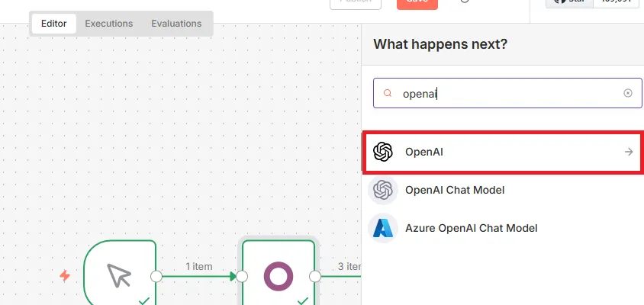
Task: Clear the node search text
Action: point(627,93)
